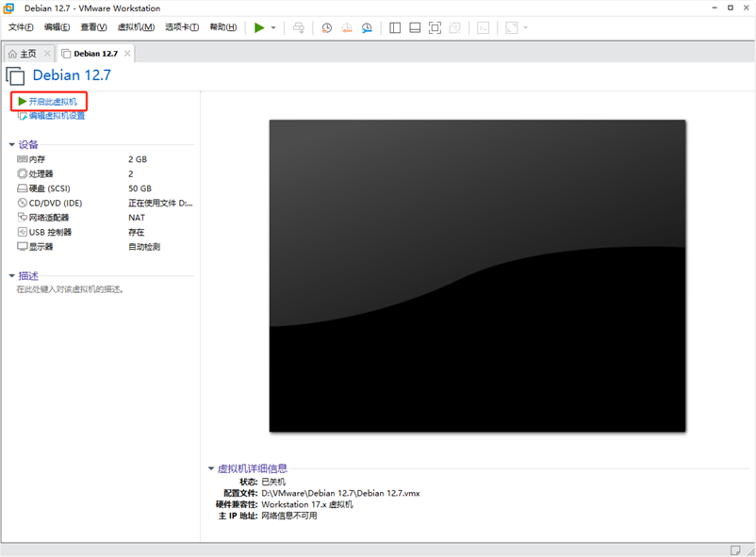Click the 2 GB memory value
Image resolution: width=756 pixels, height=557 pixels.
pyautogui.click(x=138, y=159)
